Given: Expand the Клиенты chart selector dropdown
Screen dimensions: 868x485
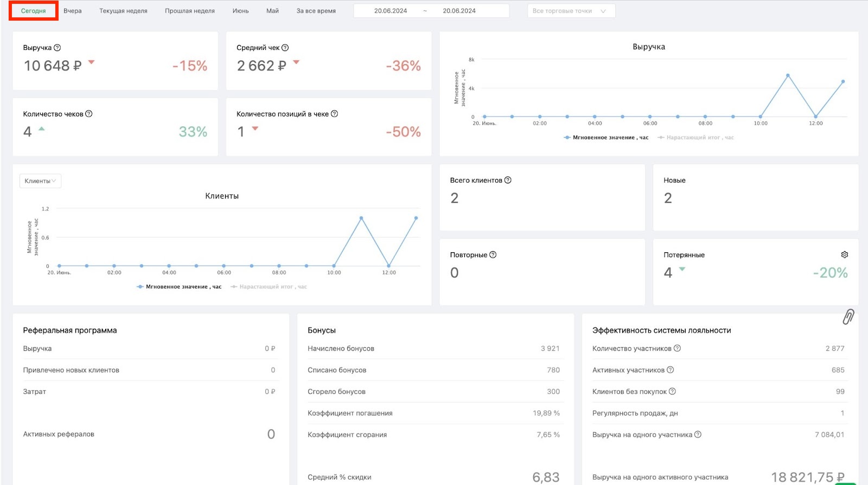Looking at the screenshot, I should coord(40,181).
